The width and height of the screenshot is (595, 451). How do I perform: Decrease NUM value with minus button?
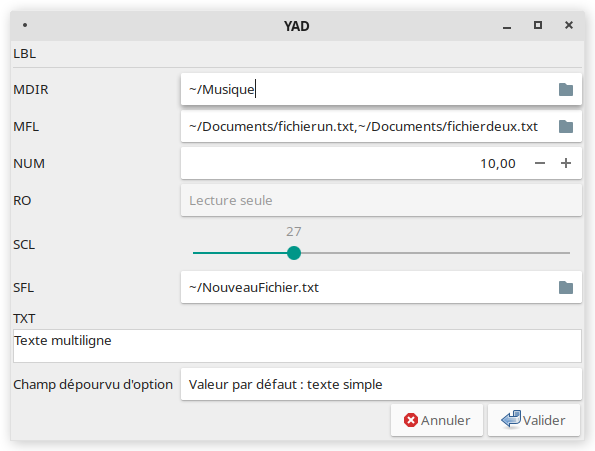[540, 163]
